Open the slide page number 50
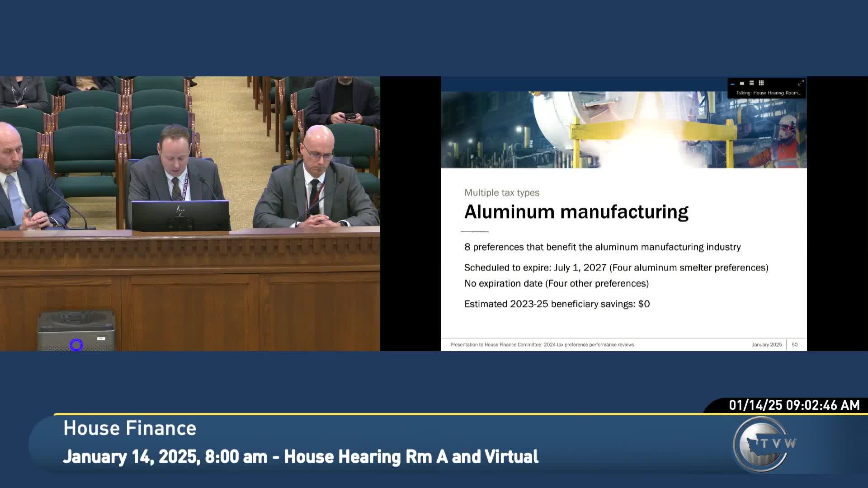Viewport: 868px width, 488px height. click(794, 344)
